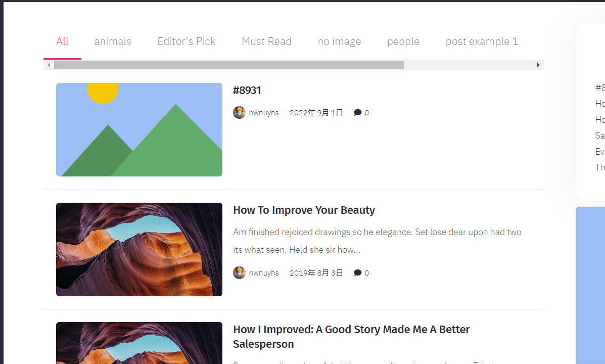Click the Improve Your Beauty excerpt text
The height and width of the screenshot is (364, 605).
tap(378, 241)
